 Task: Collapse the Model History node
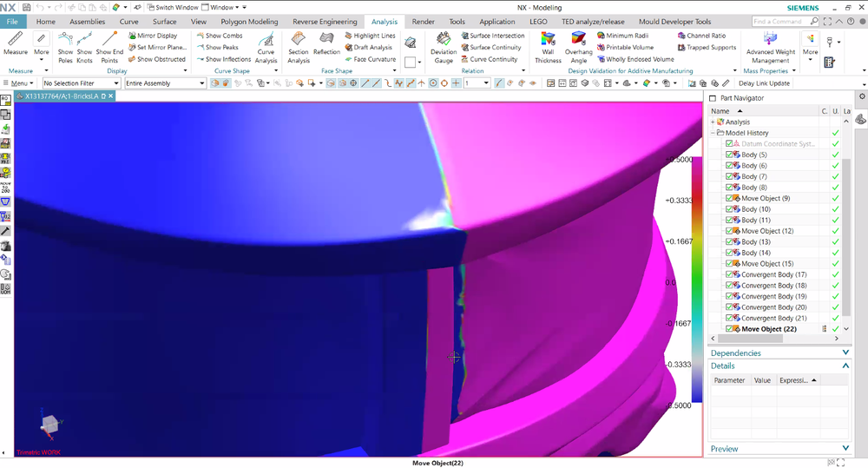[713, 133]
